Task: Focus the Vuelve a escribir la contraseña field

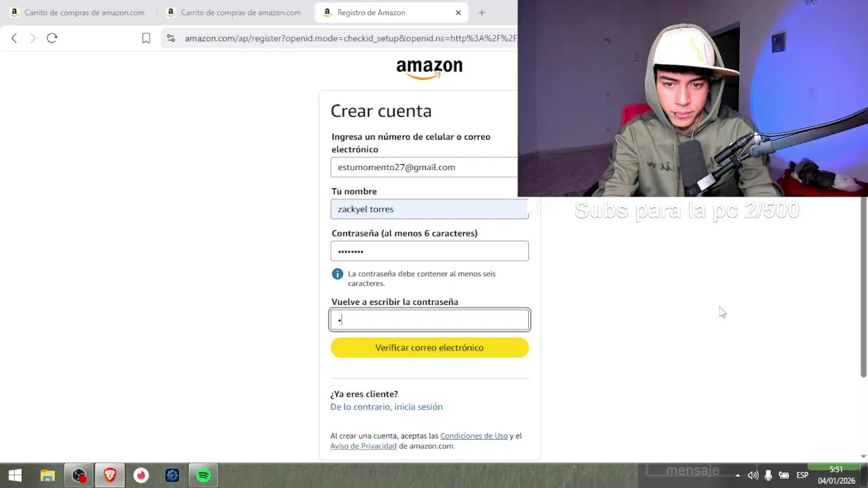Action: [x=429, y=320]
